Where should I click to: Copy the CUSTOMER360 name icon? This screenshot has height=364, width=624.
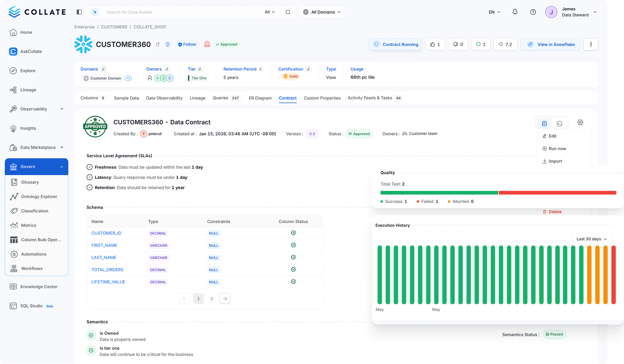pos(158,45)
